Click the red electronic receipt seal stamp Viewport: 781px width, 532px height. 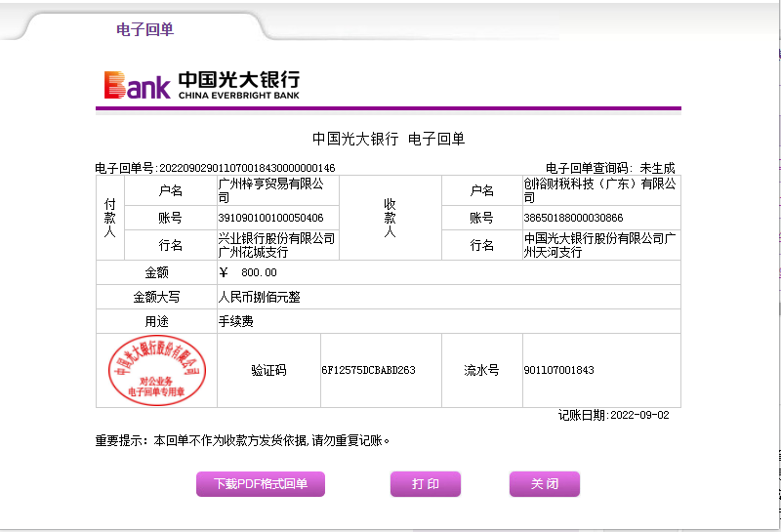pos(157,370)
